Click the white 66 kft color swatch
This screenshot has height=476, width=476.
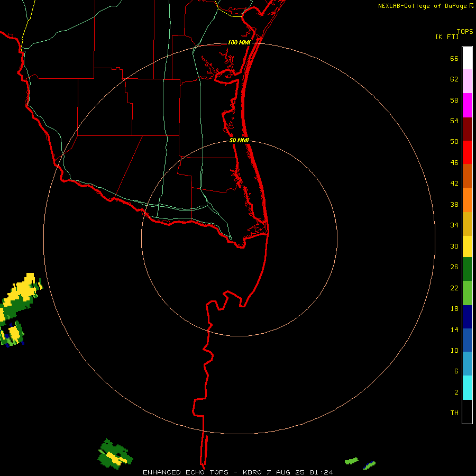467,58
